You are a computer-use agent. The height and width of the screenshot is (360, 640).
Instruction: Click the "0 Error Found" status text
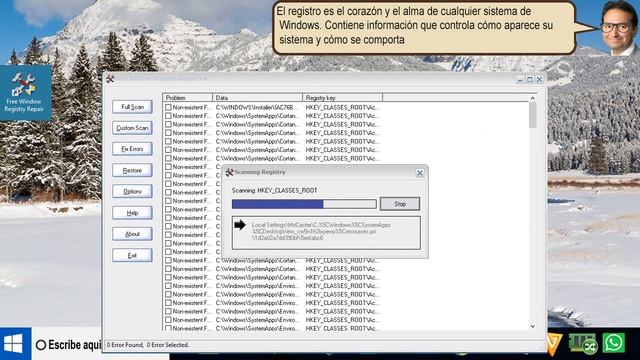pyautogui.click(x=125, y=345)
